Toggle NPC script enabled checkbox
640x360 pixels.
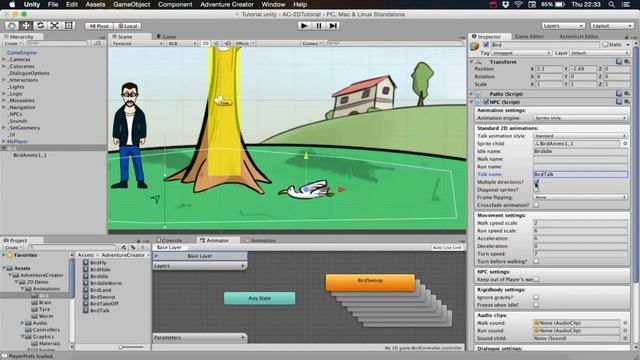[x=486, y=102]
